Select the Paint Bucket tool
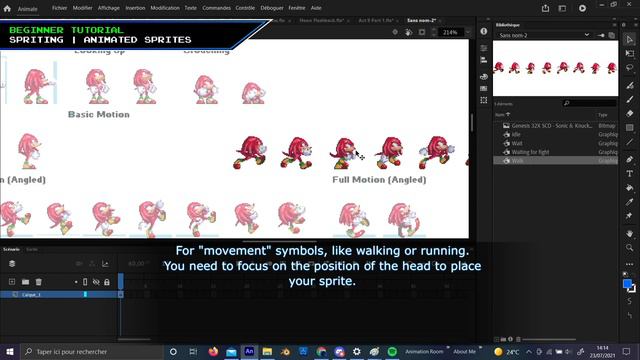 click(629, 188)
